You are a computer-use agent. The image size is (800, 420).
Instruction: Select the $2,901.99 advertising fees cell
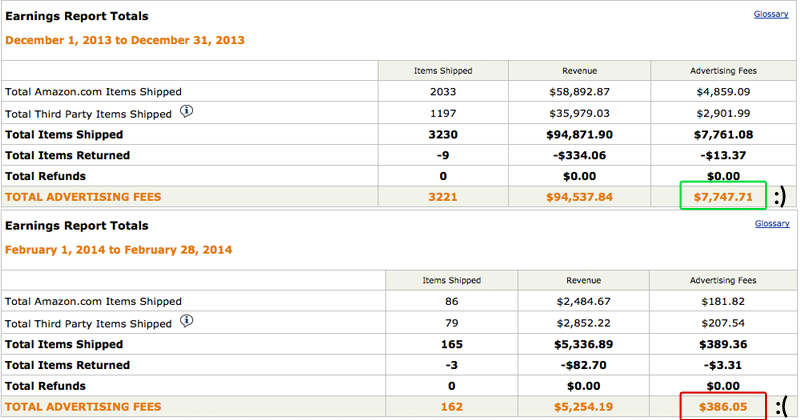[723, 113]
